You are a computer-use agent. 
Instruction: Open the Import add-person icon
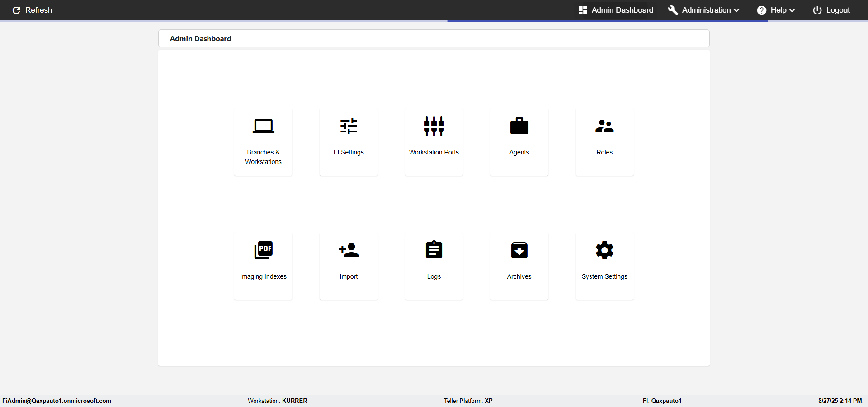349,250
